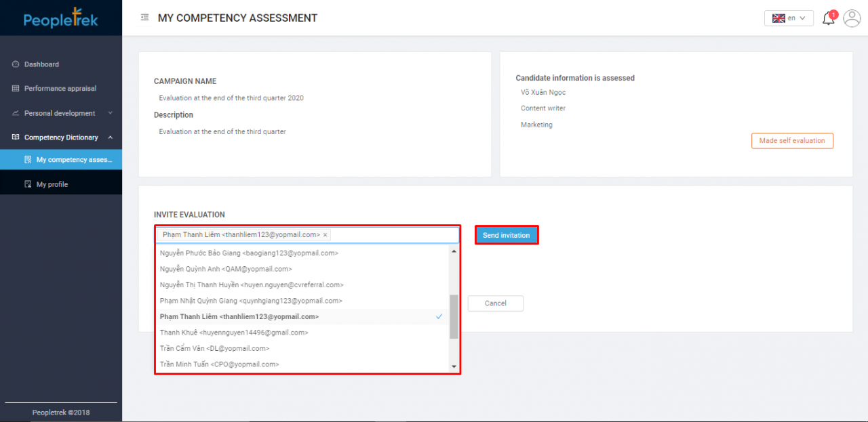Open My competency assessment menu item
868x422 pixels.
(x=73, y=160)
